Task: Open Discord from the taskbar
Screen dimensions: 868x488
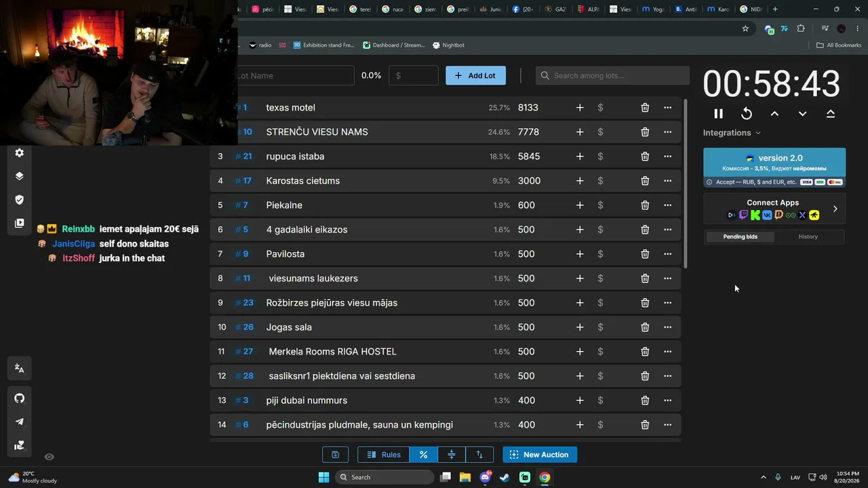Action: pyautogui.click(x=485, y=477)
